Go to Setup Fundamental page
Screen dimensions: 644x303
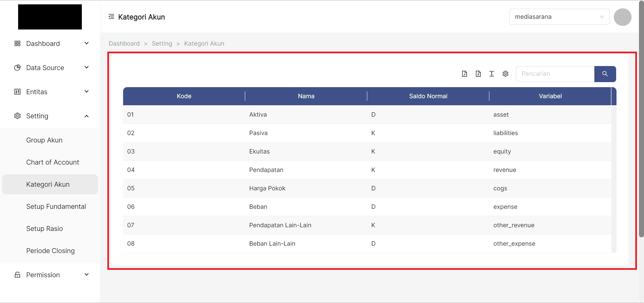(56, 206)
